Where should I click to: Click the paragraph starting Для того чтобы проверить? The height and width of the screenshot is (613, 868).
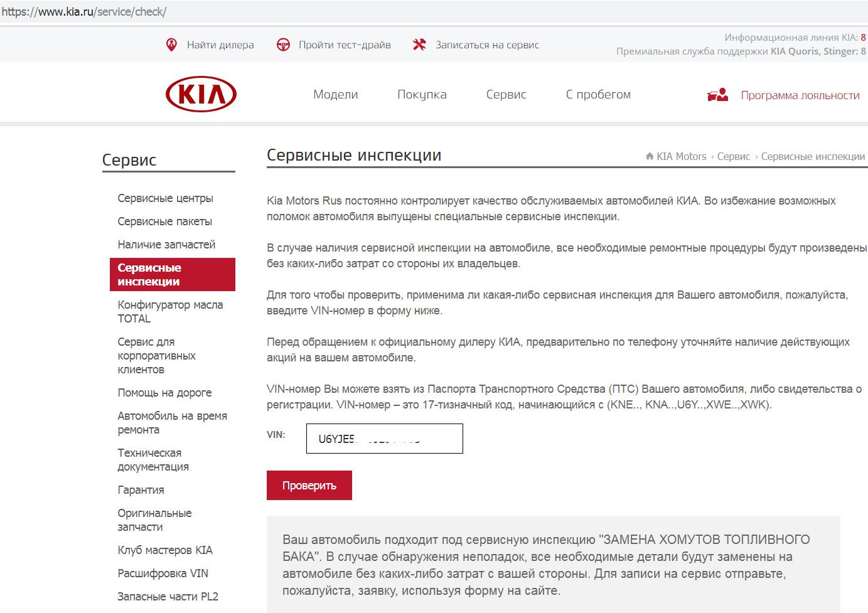(557, 302)
